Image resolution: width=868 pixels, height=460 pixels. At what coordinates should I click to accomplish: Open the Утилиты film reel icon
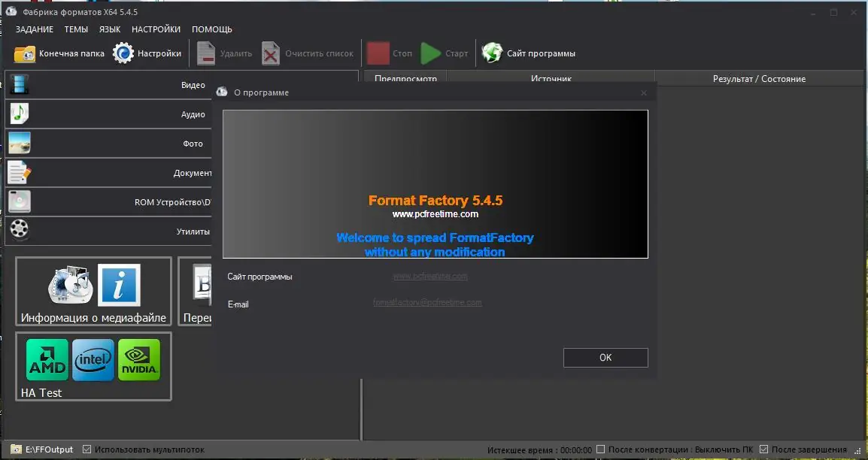20,230
